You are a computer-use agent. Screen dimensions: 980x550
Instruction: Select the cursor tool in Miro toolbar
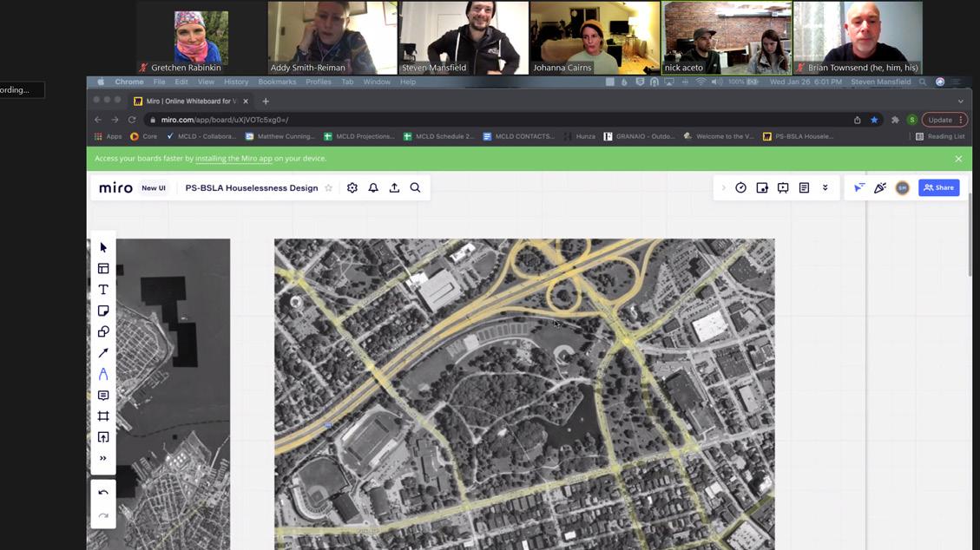tap(103, 248)
